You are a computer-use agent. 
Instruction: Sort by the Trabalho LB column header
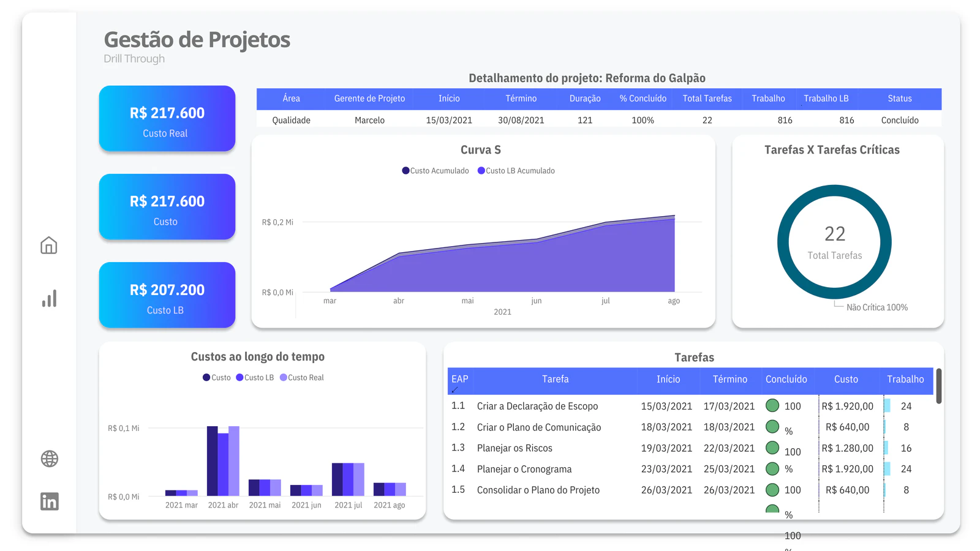(x=826, y=99)
